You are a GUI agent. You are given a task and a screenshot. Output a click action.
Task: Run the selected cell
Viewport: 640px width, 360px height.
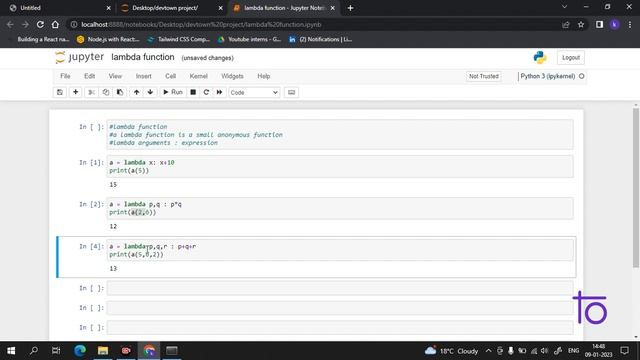click(x=173, y=92)
